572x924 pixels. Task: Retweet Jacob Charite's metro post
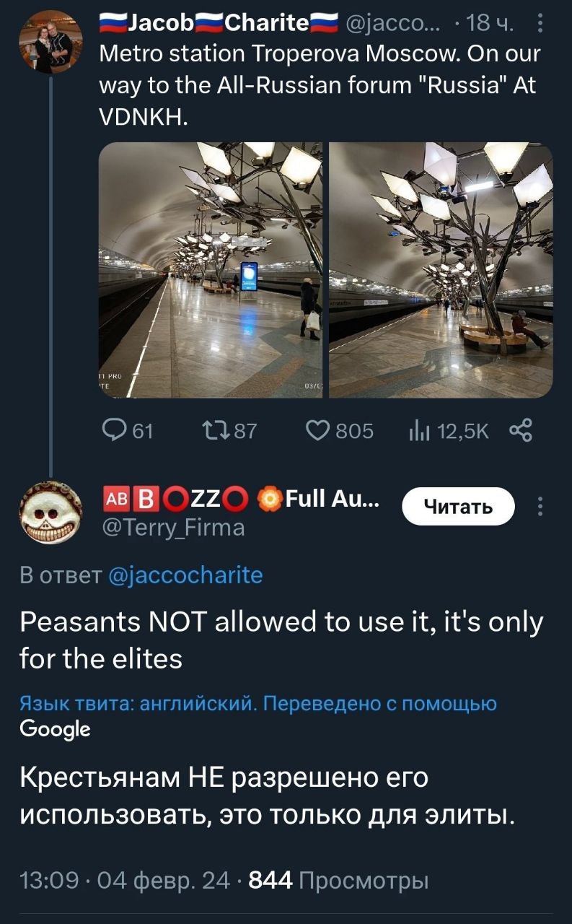(213, 431)
